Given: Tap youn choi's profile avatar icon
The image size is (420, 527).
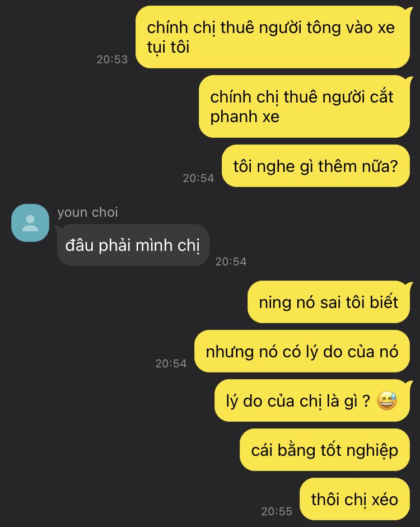Looking at the screenshot, I should [30, 223].
